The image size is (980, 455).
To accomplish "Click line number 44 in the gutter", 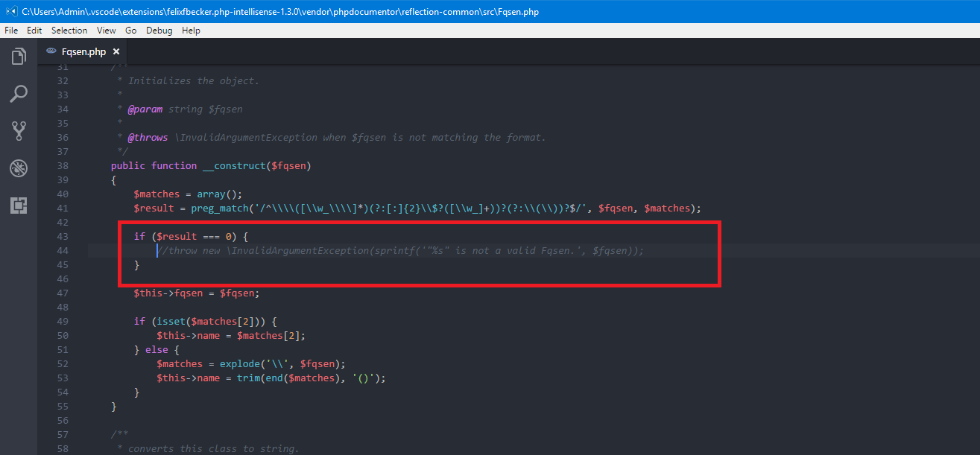I will tap(63, 250).
